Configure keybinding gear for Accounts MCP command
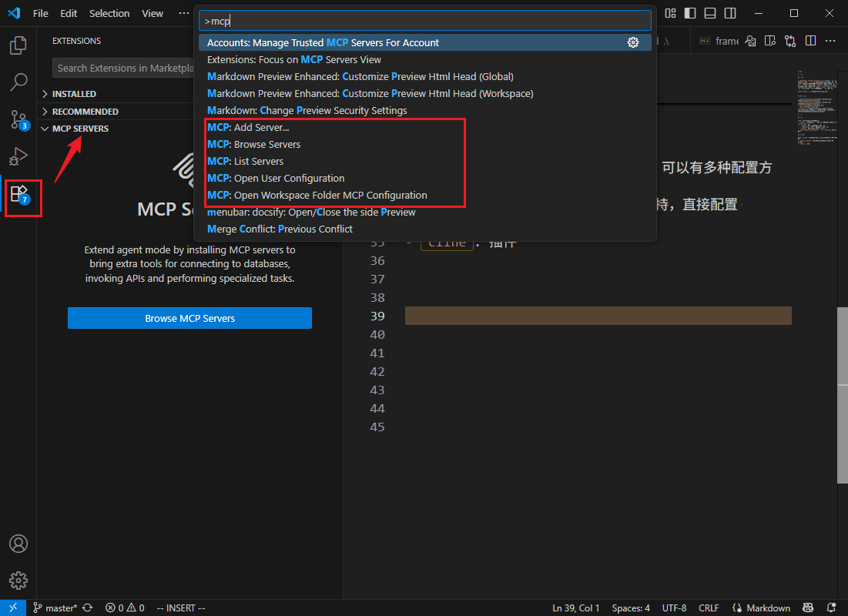Image resolution: width=848 pixels, height=616 pixels. click(633, 42)
